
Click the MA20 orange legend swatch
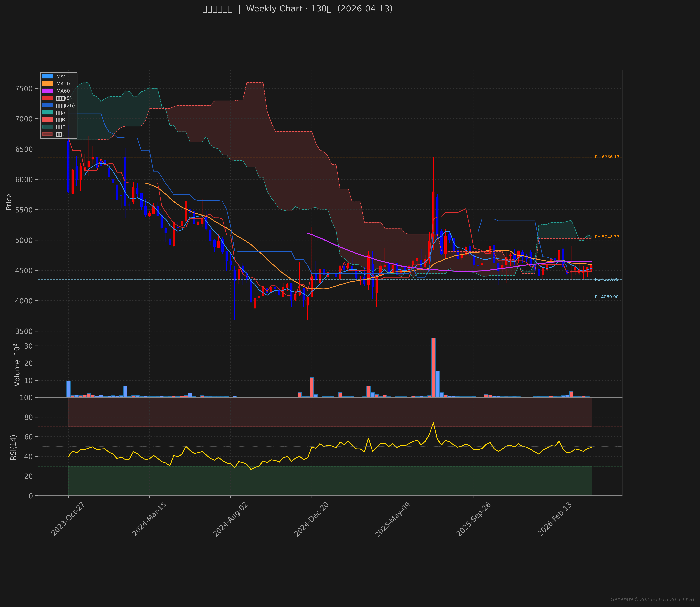point(47,84)
